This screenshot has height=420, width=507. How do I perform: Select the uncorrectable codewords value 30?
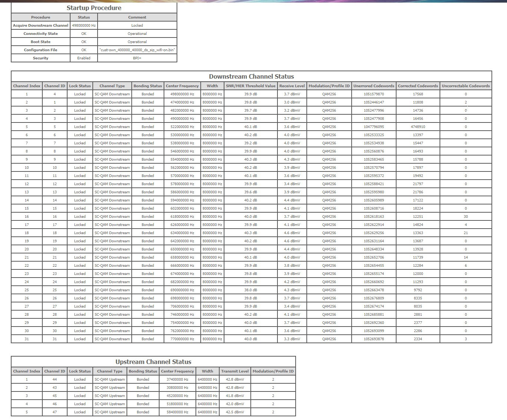(465, 217)
